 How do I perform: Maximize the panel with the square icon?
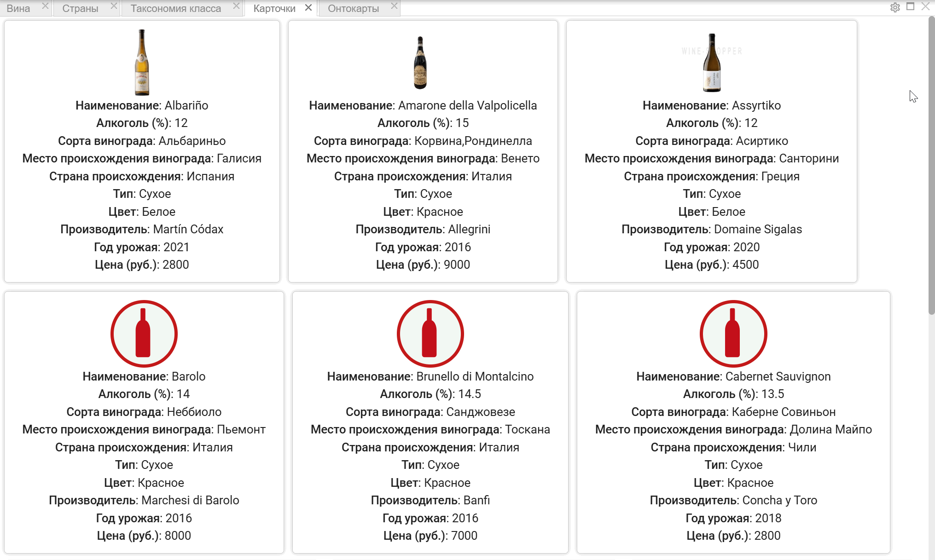910,6
